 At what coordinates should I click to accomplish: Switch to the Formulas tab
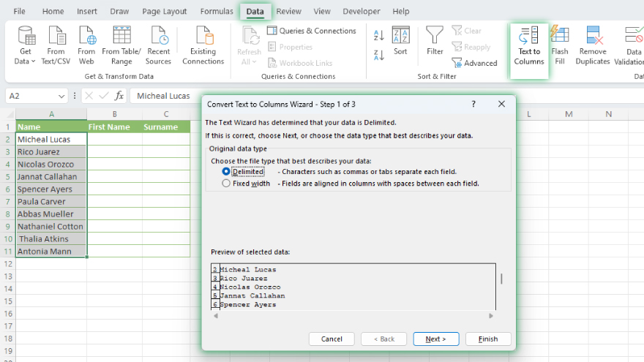[217, 12]
